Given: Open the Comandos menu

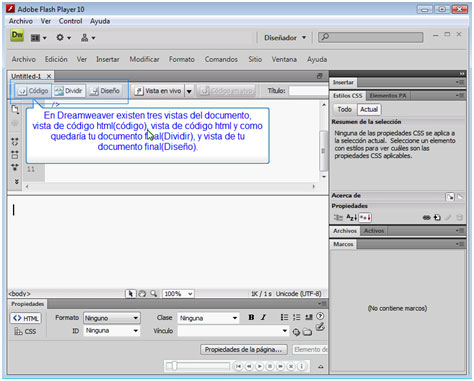Looking at the screenshot, I should click(x=221, y=59).
